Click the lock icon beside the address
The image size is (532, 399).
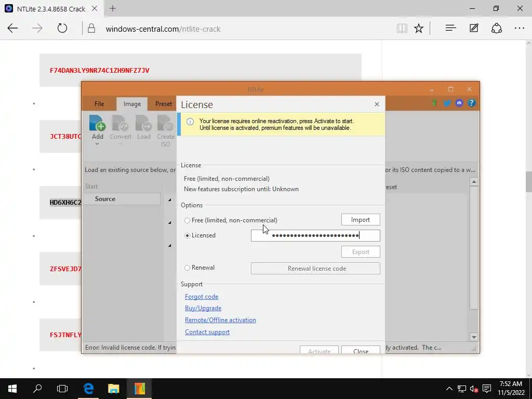coord(91,28)
